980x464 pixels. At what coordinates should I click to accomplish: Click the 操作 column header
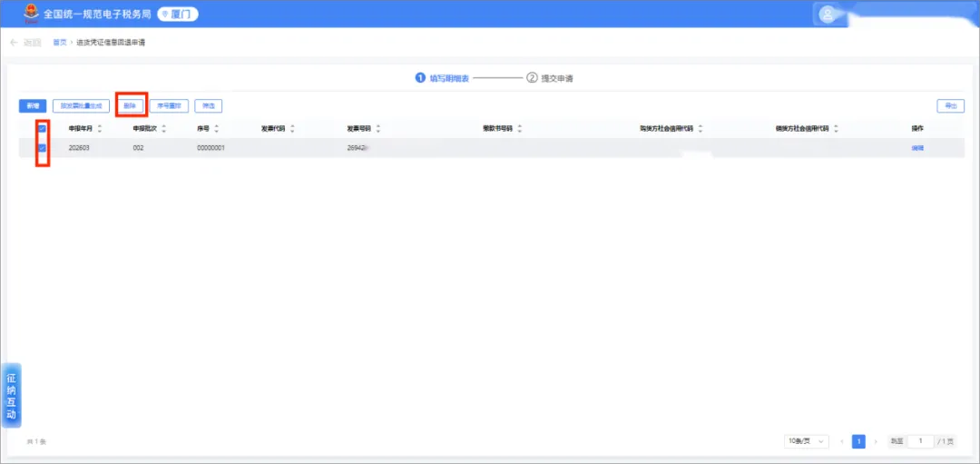click(x=917, y=128)
